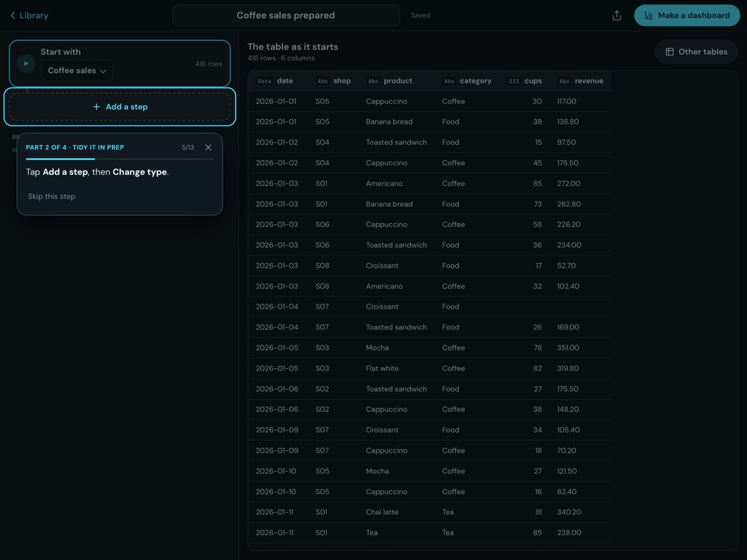The height and width of the screenshot is (560, 747).
Task: Click Make a dashboard button
Action: (x=687, y=15)
